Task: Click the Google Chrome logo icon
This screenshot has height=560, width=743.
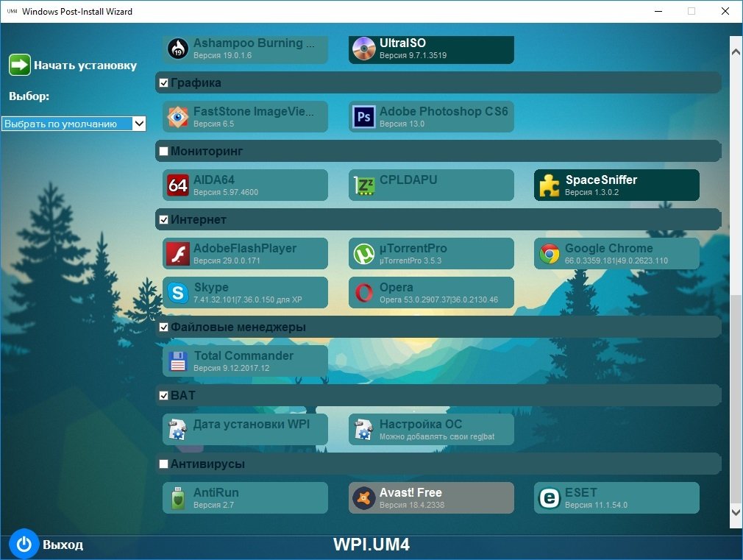Action: 550,254
